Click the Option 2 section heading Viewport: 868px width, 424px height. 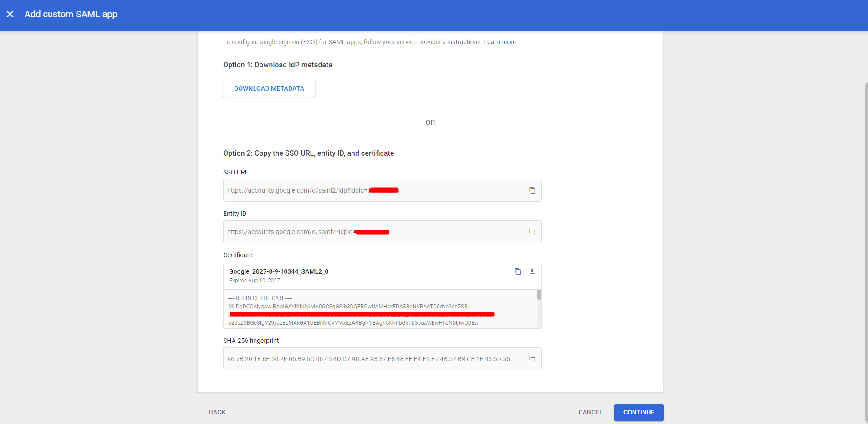(308, 153)
